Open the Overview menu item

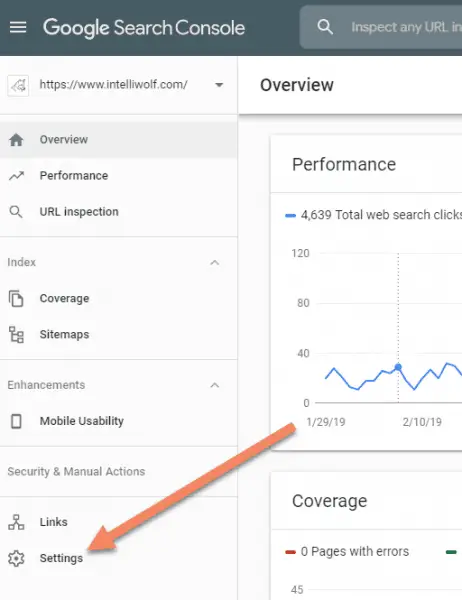coord(118,140)
